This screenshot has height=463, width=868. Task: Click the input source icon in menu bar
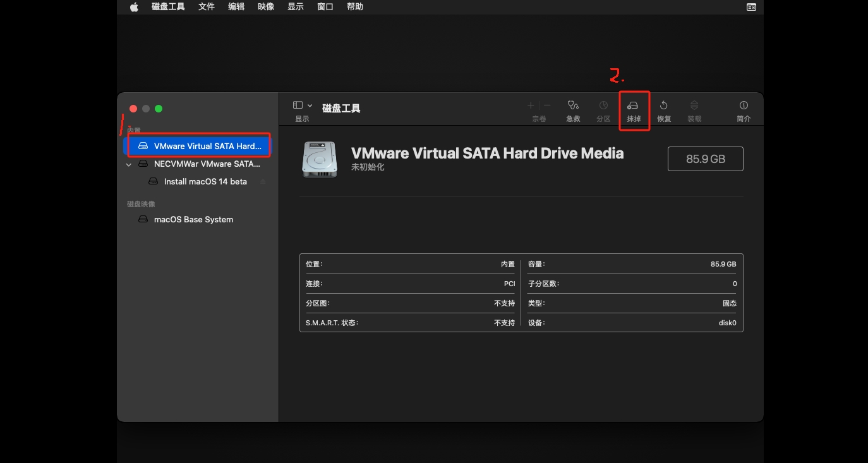point(751,7)
